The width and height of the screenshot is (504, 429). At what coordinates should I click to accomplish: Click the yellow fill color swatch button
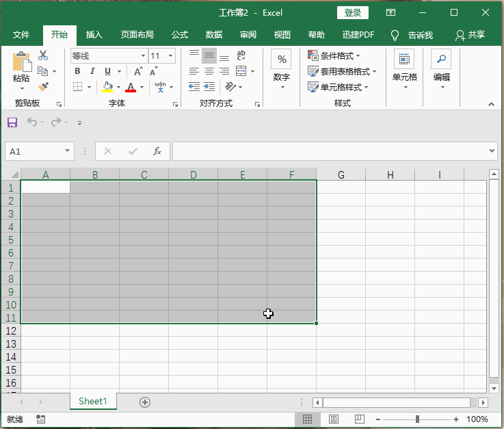(107, 87)
